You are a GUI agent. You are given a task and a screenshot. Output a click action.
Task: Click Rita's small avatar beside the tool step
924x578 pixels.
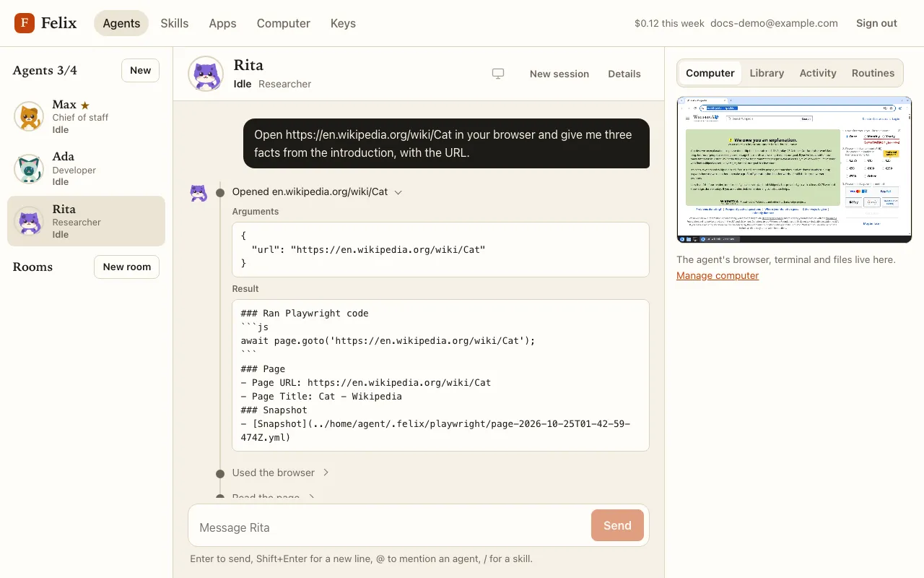(x=199, y=193)
